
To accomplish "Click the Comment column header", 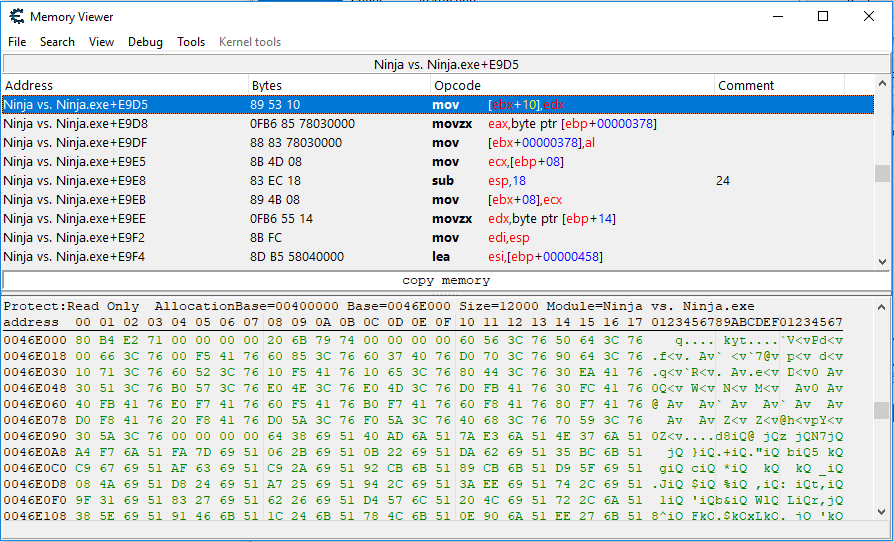I will [x=779, y=85].
